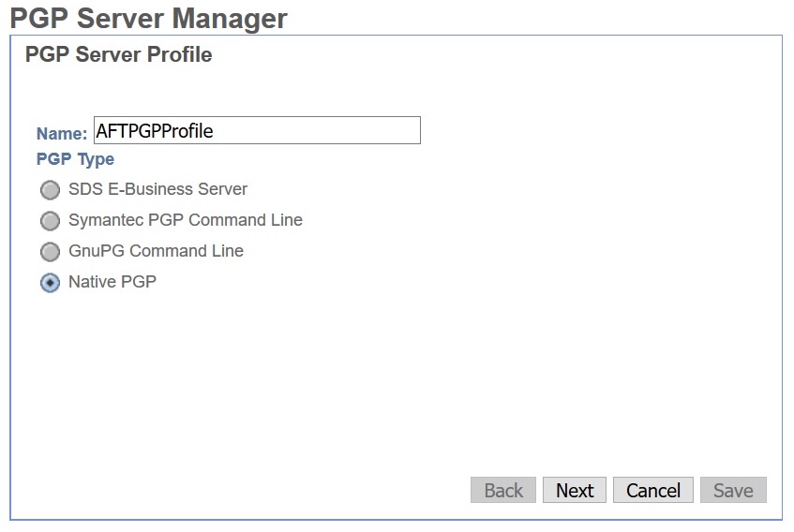Click the PGP Server Profile heading
This screenshot has height=532, width=794.
click(118, 54)
